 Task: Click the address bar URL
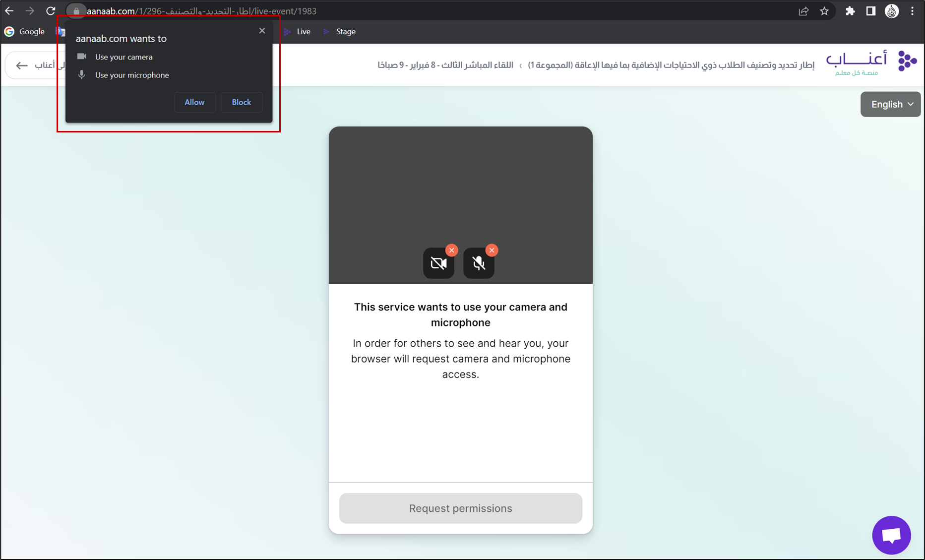[201, 11]
